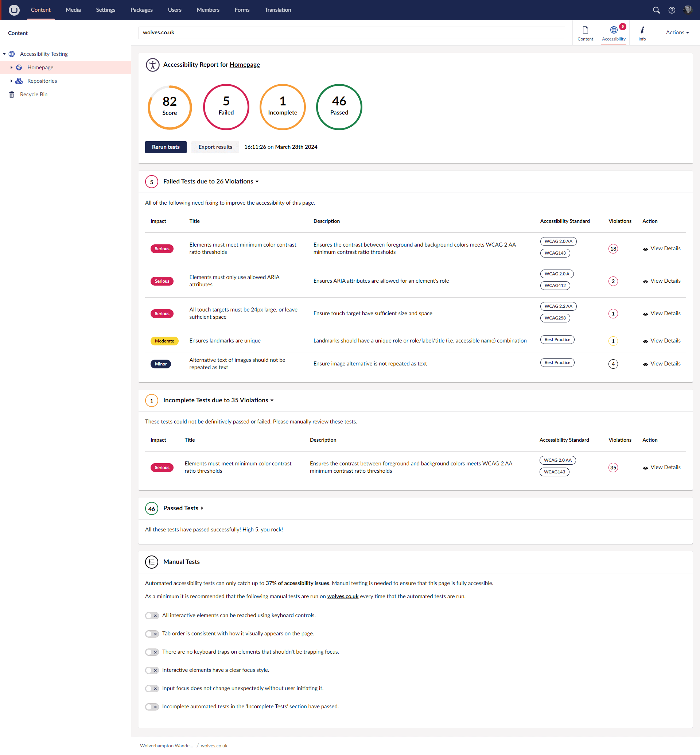Click the Recycle Bin trash icon

12,94
